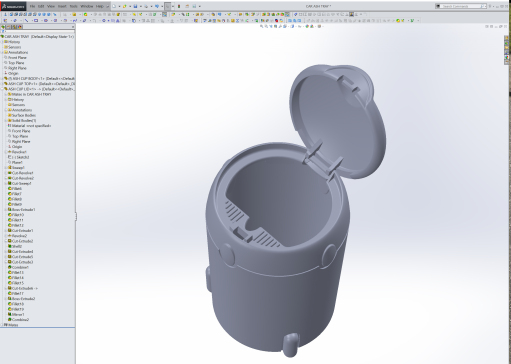This screenshot has width=511, height=364.
Task: Switch to the DisplayManager tab
Action: click(x=20, y=27)
